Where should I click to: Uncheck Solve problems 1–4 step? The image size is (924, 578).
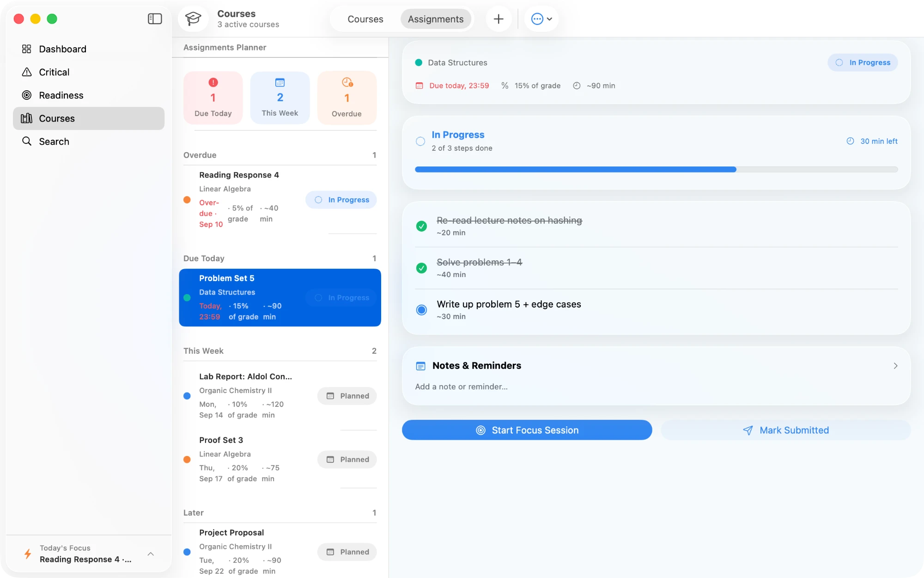point(421,268)
